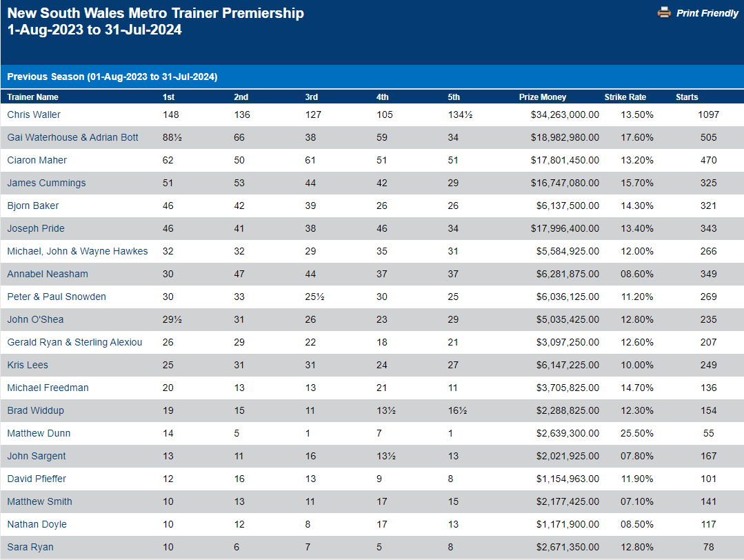This screenshot has height=560, width=744.
Task: Select the Kris Lees link
Action: [x=28, y=365]
